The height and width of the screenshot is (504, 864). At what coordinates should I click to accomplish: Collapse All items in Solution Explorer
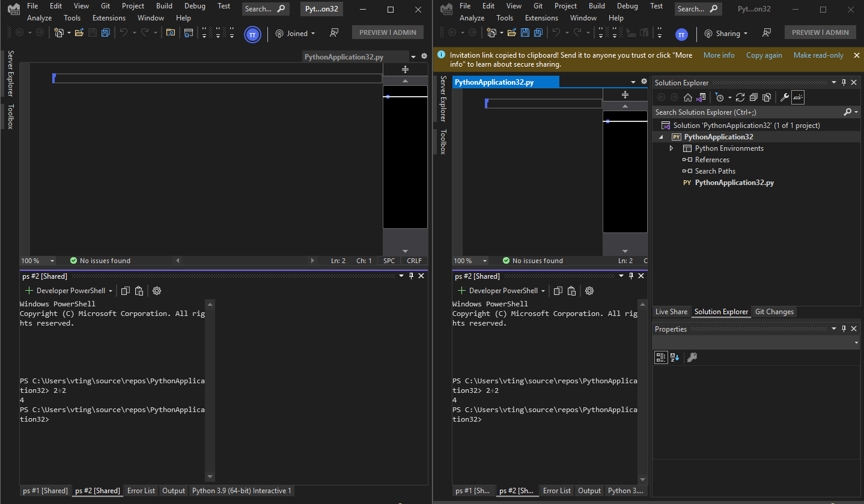tap(753, 97)
